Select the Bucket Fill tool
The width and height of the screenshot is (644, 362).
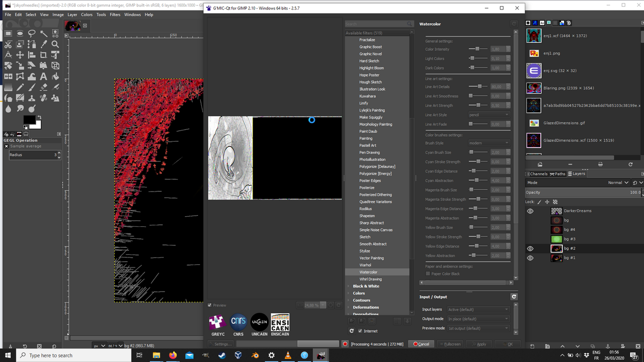tap(55, 76)
